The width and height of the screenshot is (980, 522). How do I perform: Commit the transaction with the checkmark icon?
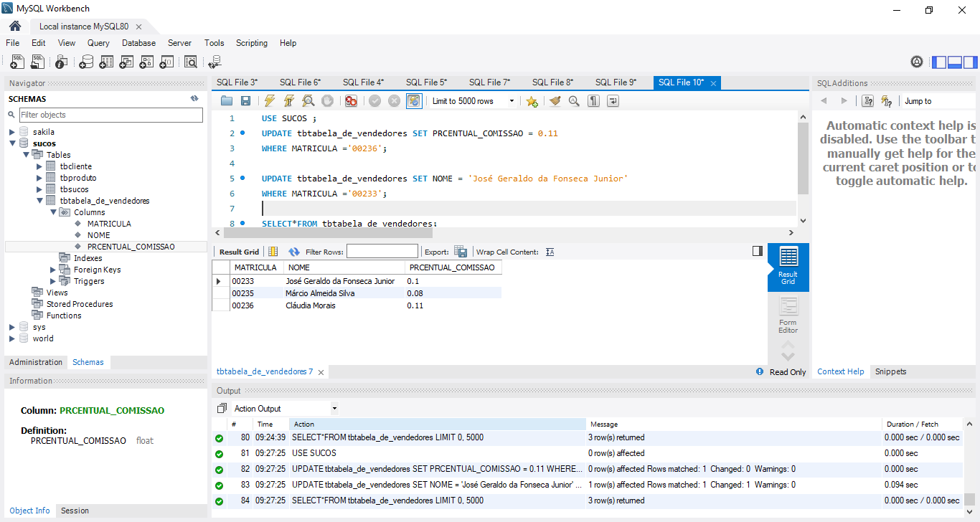click(x=374, y=101)
